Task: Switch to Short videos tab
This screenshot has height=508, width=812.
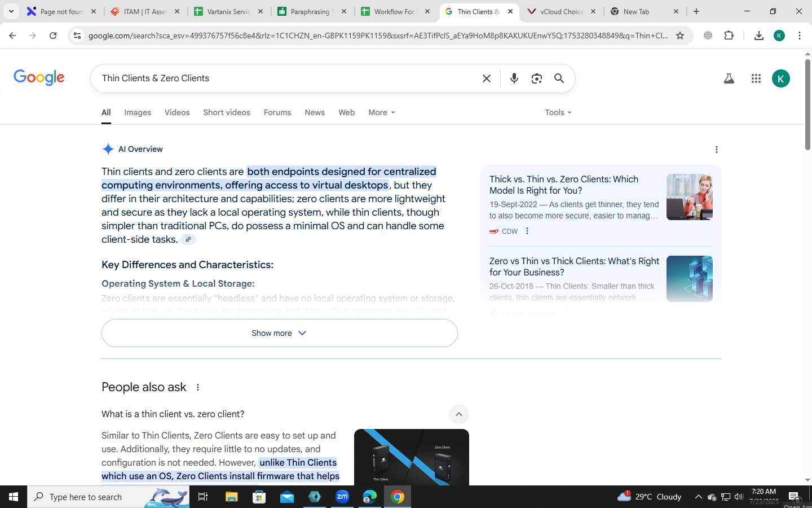Action: point(227,112)
